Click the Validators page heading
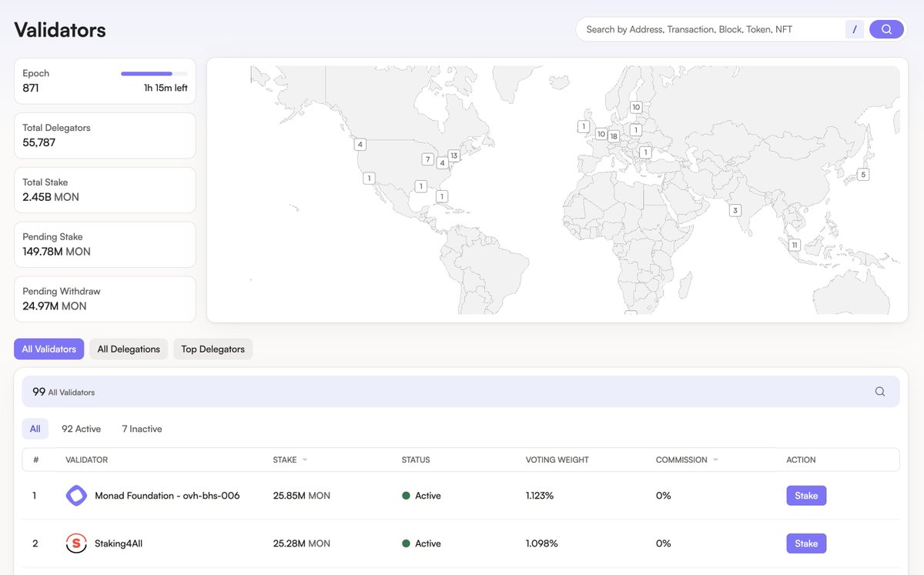924x575 pixels. tap(60, 30)
